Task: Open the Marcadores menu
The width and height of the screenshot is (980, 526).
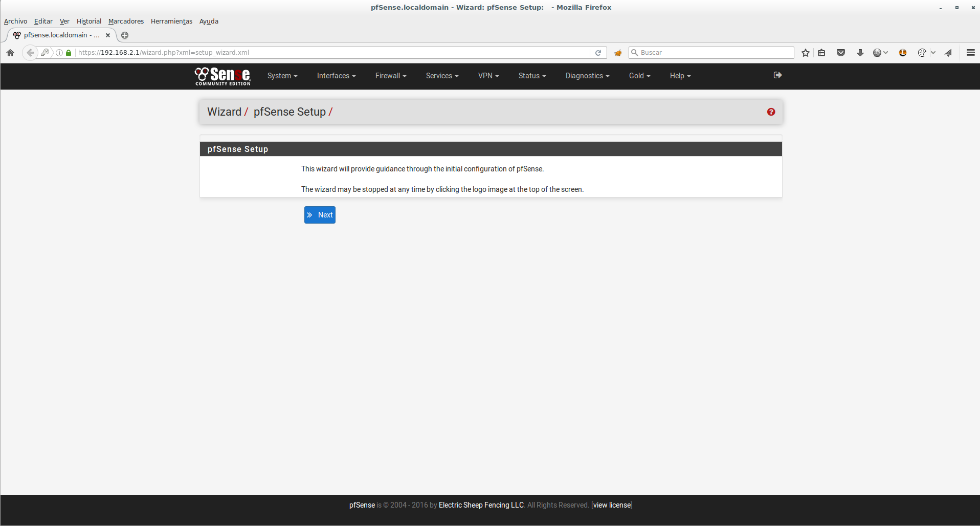Action: pos(126,21)
